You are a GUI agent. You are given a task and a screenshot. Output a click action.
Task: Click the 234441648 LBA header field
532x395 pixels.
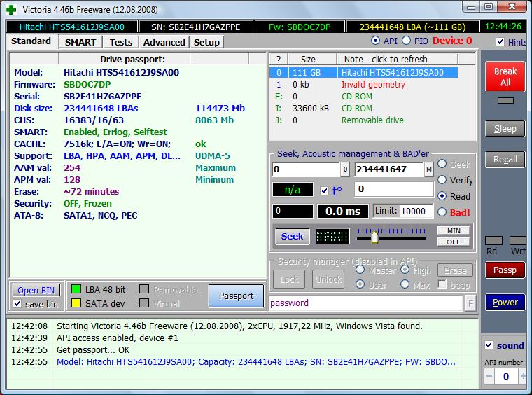click(412, 27)
